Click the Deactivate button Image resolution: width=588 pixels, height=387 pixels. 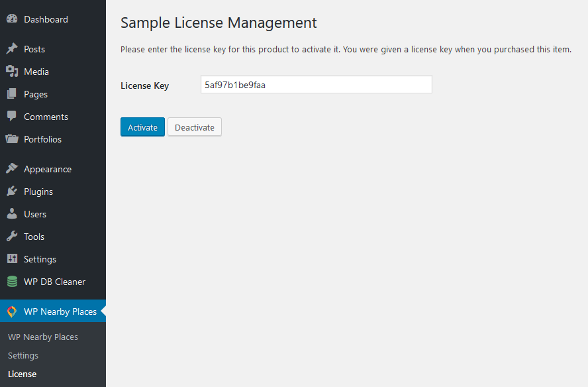(x=195, y=127)
